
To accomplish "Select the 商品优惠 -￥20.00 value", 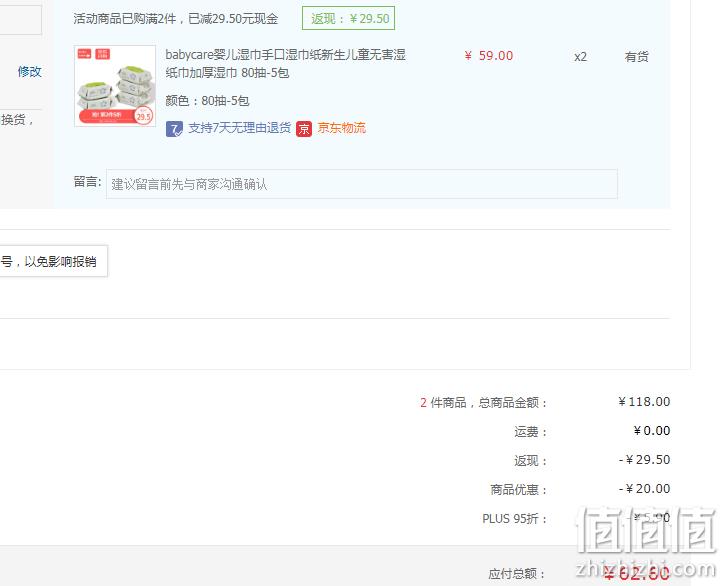I will click(644, 489).
